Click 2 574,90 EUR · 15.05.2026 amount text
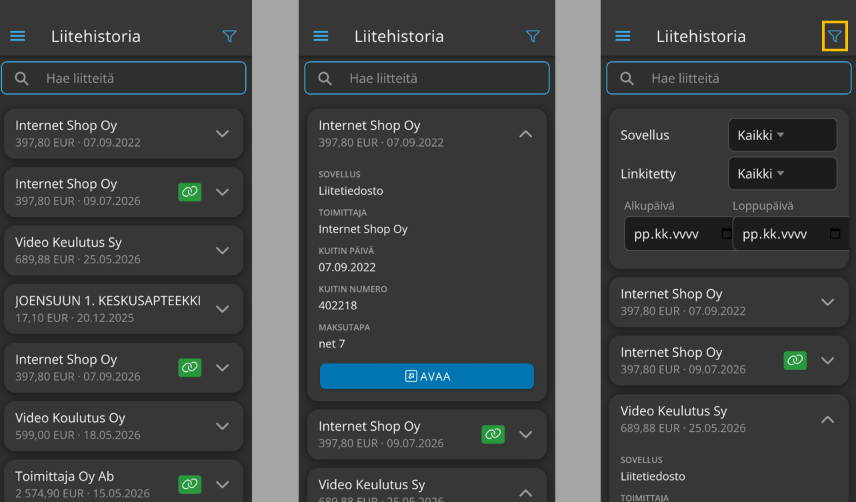This screenshot has height=502, width=856. [x=82, y=493]
